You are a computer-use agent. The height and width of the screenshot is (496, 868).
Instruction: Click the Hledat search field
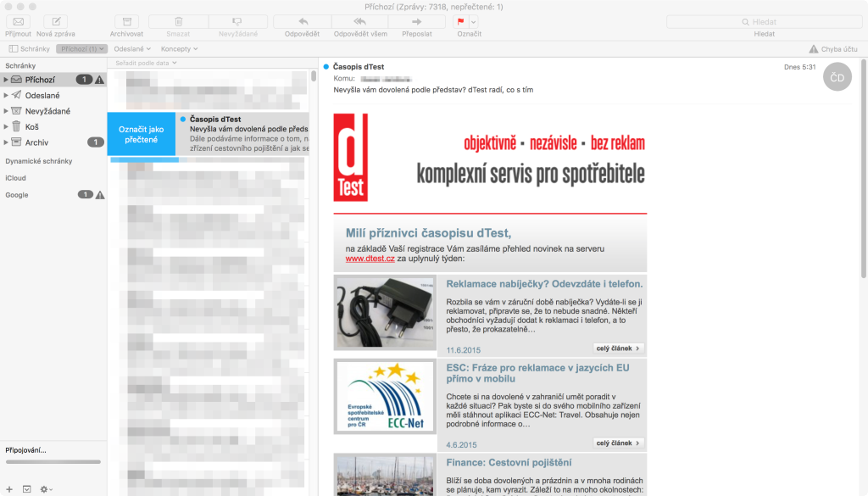coord(764,21)
